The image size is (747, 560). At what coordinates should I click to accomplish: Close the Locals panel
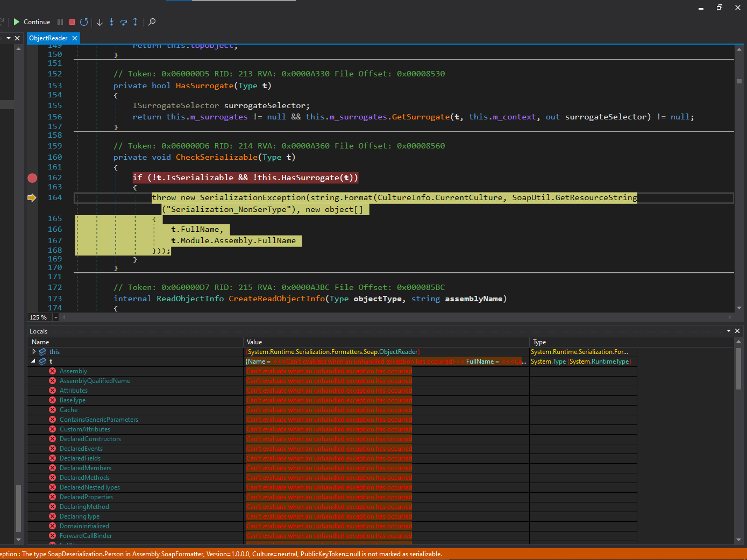[x=737, y=331]
